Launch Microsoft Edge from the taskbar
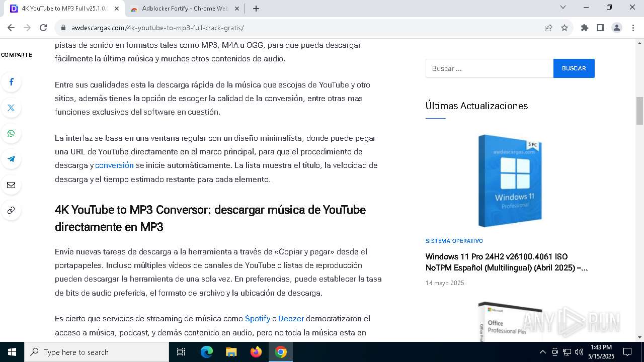Screen dimensions: 644x362 207,352
